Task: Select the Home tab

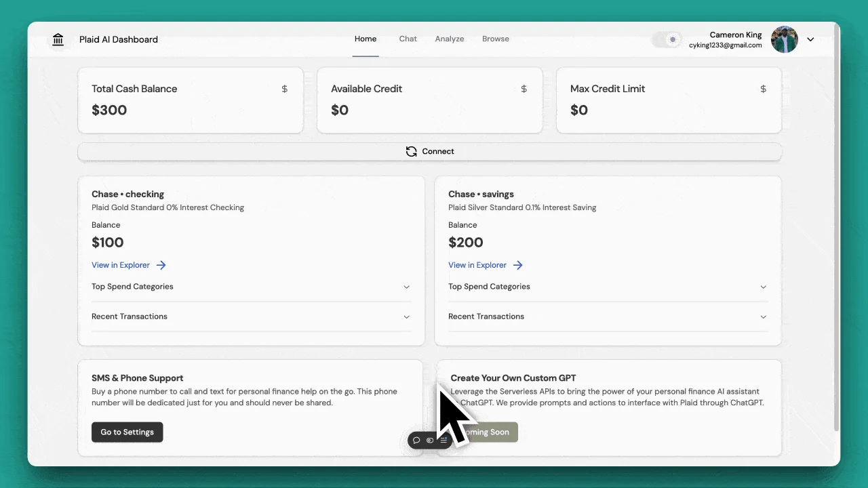Action: (366, 39)
